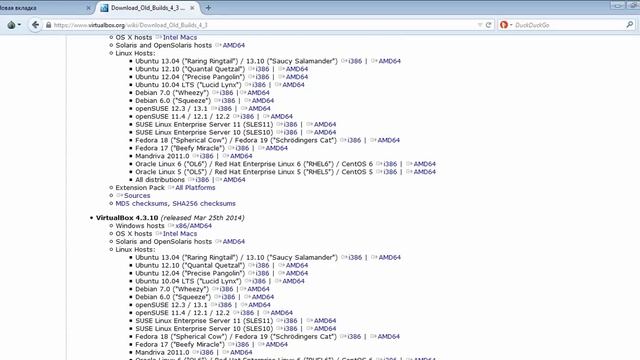Screen dimensions: 640x360
Task: Click '(released Mar 25th 2014)' text
Action: click(202, 218)
